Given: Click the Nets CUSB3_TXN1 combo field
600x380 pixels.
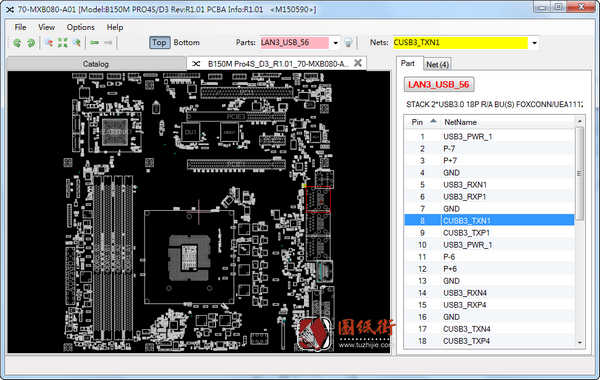Looking at the screenshot, I should (x=460, y=43).
